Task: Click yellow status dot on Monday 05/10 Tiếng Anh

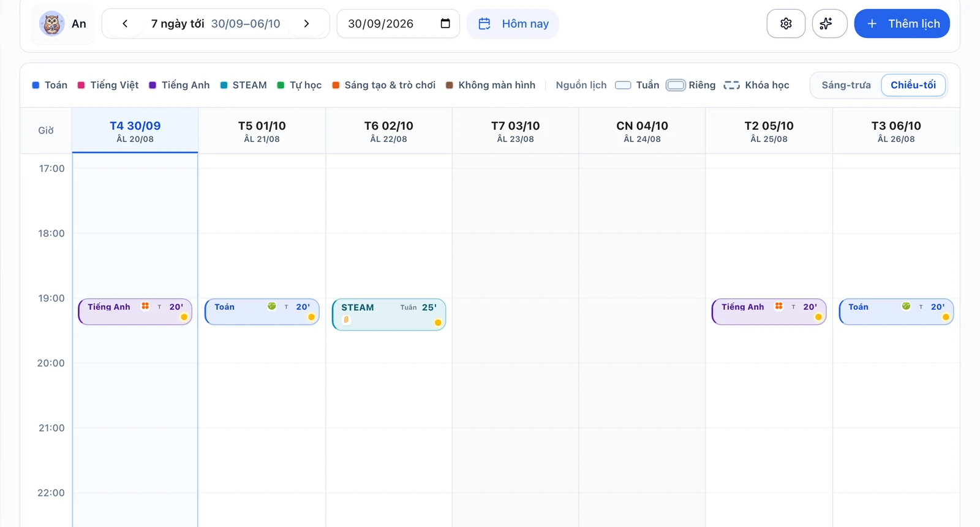Action: (x=818, y=317)
